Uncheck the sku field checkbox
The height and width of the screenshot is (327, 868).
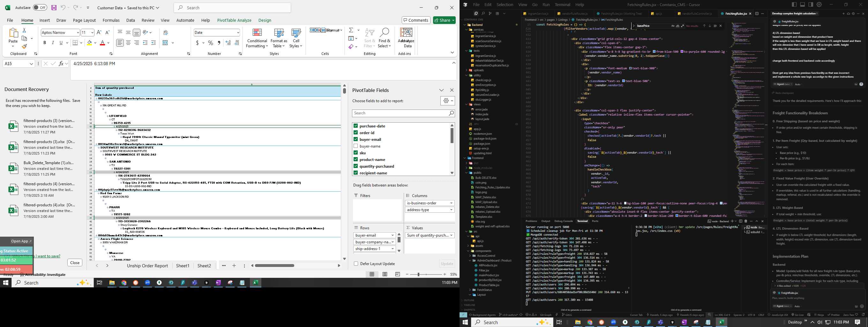click(x=355, y=153)
